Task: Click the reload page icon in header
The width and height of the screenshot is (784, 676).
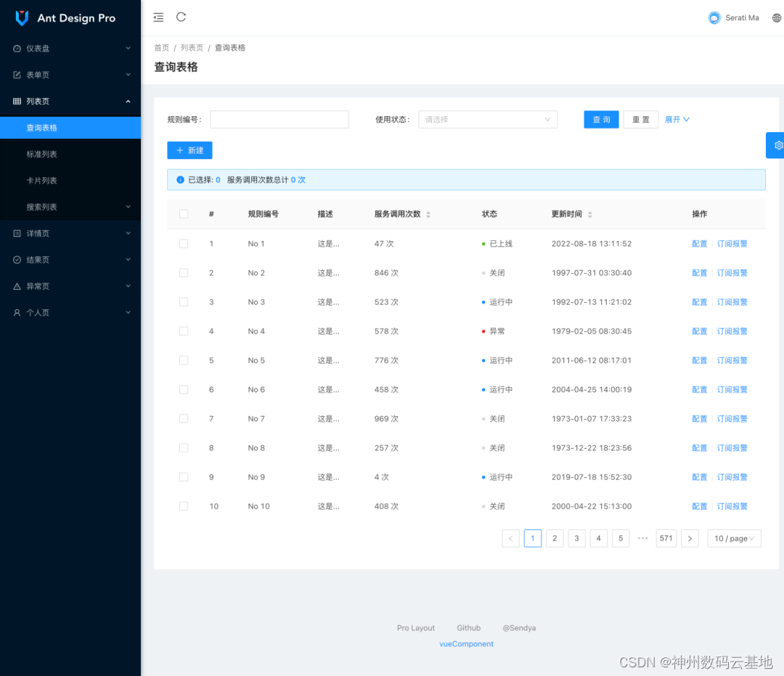Action: pyautogui.click(x=181, y=17)
